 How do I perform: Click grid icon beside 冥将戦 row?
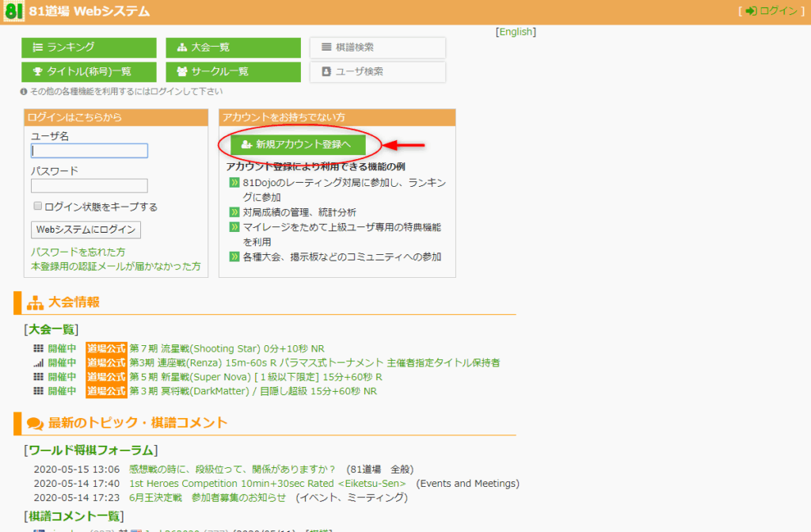tap(38, 391)
